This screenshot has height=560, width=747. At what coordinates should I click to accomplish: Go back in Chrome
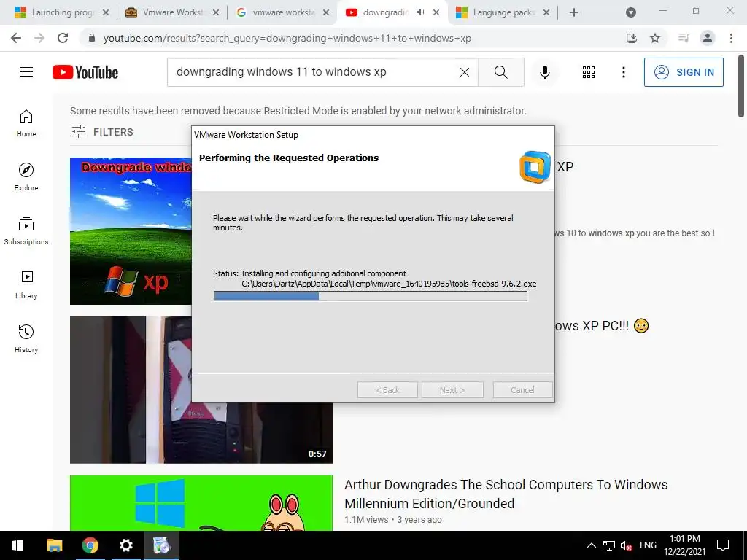16,38
